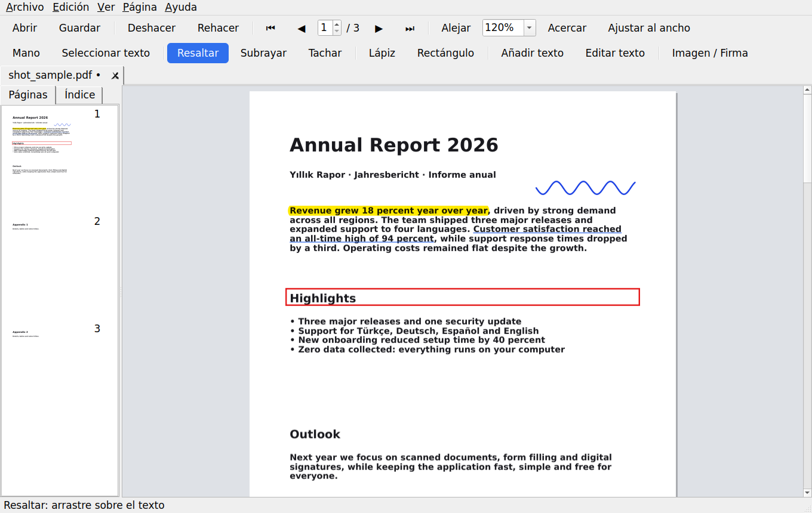The image size is (812, 513).
Task: Click the current page number field
Action: [325, 28]
